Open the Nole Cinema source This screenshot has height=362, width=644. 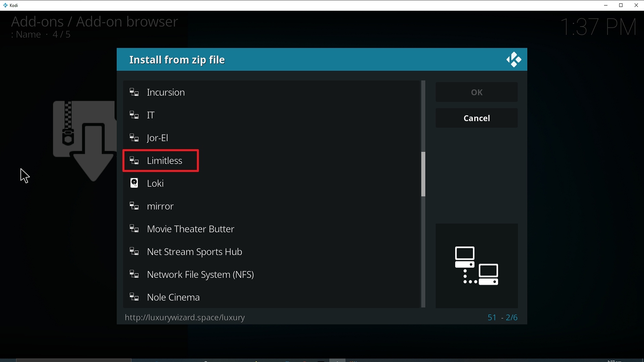272,297
